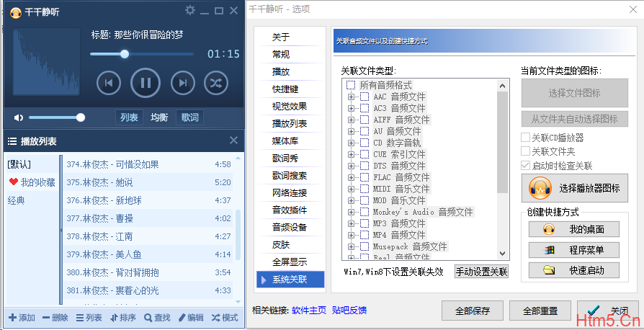Enable 关联文件夹 checkbox

[x=525, y=151]
